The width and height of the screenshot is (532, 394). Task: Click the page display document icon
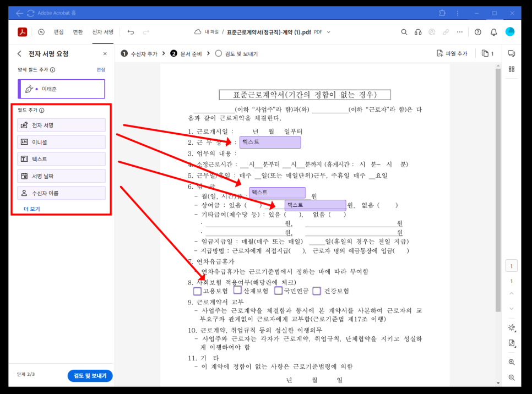(x=512, y=343)
